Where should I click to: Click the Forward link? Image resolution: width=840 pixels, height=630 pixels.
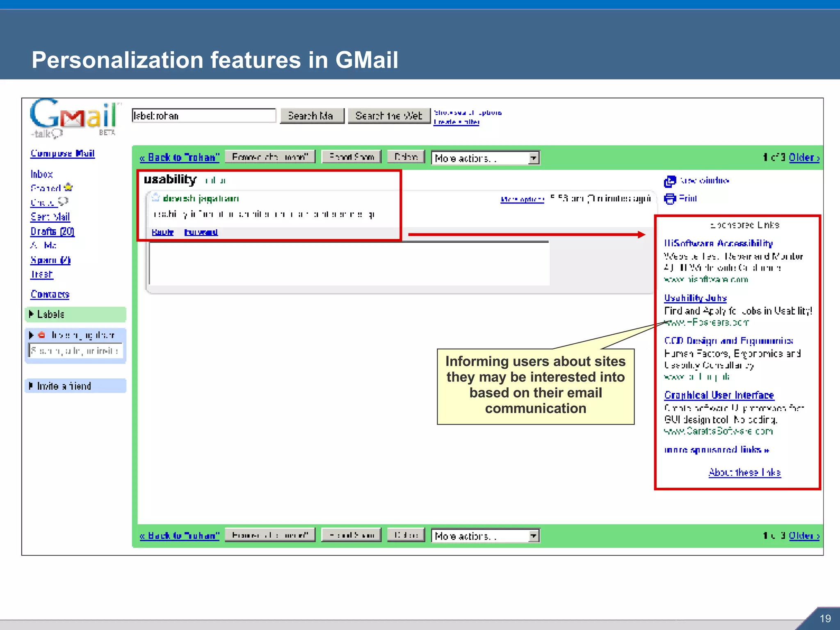click(x=201, y=232)
